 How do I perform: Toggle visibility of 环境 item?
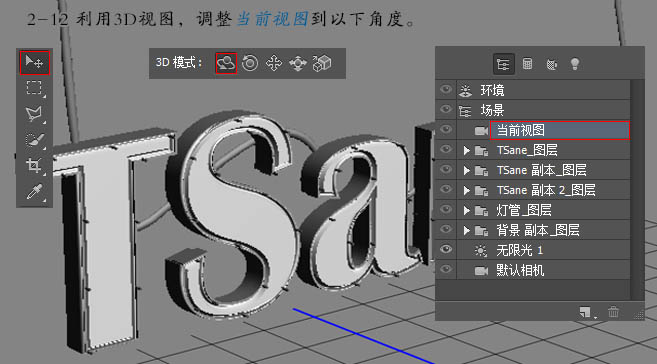click(446, 89)
